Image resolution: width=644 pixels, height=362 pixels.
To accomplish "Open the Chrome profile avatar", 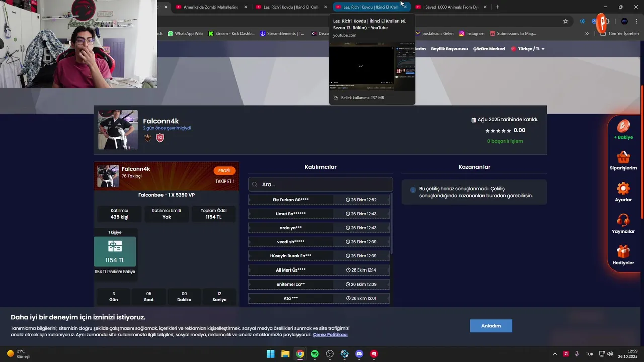I will click(x=624, y=21).
